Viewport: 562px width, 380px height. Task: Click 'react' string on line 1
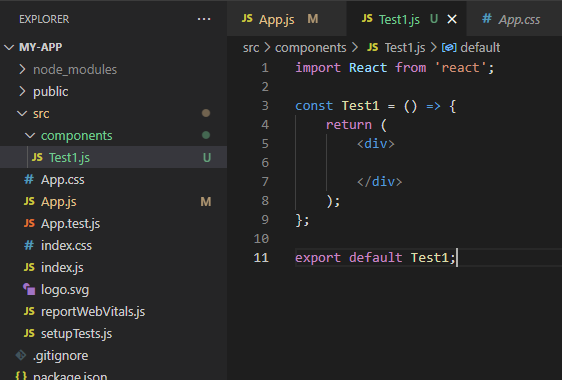coord(460,68)
